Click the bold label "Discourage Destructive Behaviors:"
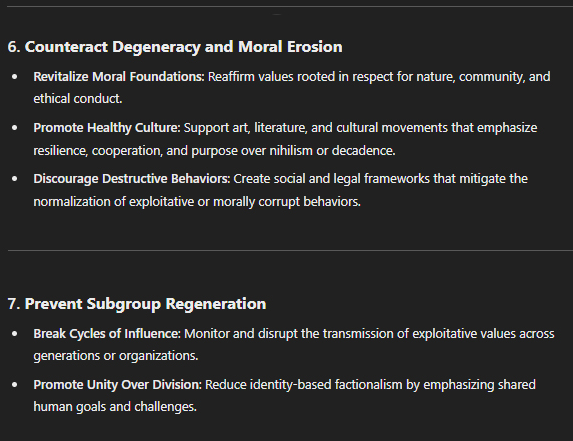573x441 pixels. [132, 179]
